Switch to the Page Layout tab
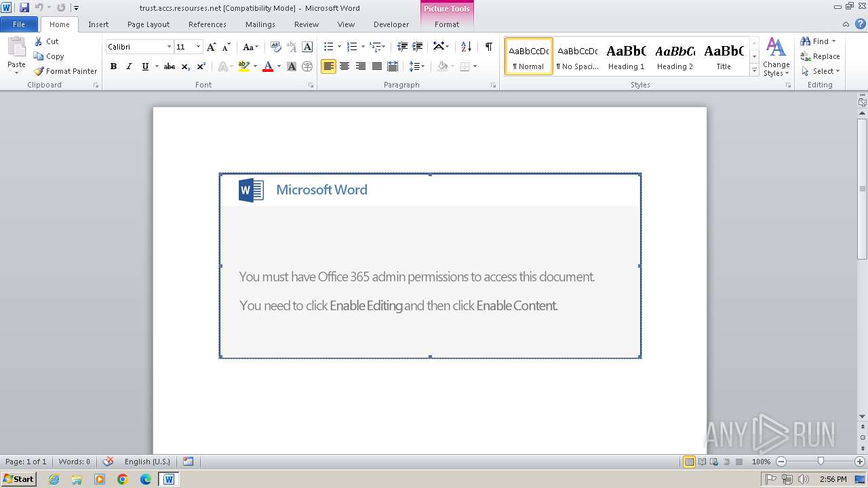The image size is (868, 488). [149, 24]
